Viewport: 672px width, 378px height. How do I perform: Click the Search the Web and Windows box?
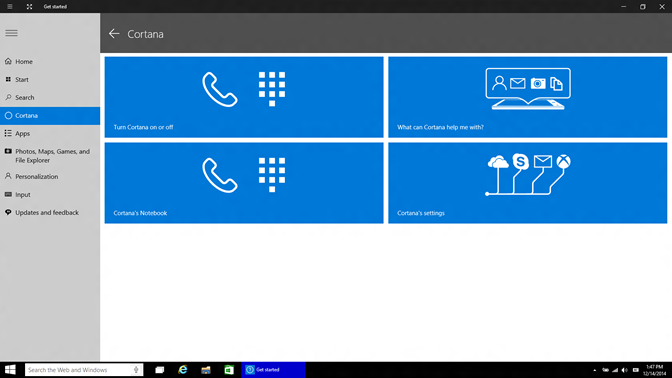click(x=84, y=370)
